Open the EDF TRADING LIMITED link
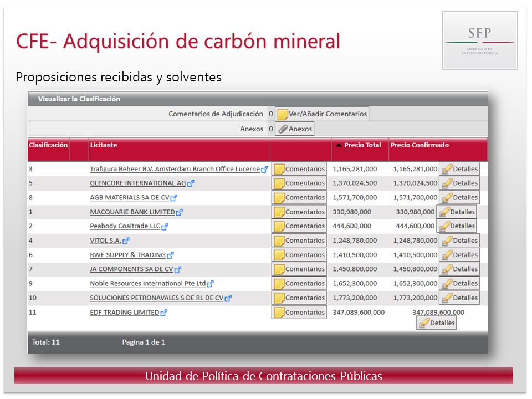 125,313
